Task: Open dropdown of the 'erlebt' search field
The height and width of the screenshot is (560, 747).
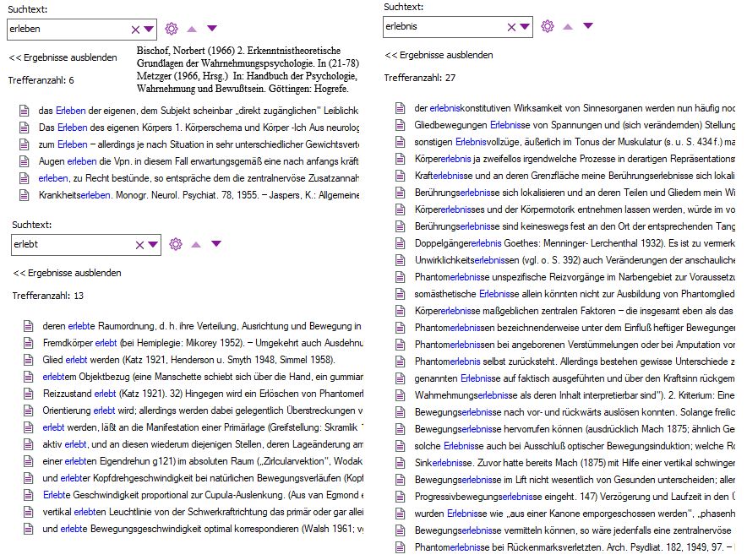Action: coord(153,244)
